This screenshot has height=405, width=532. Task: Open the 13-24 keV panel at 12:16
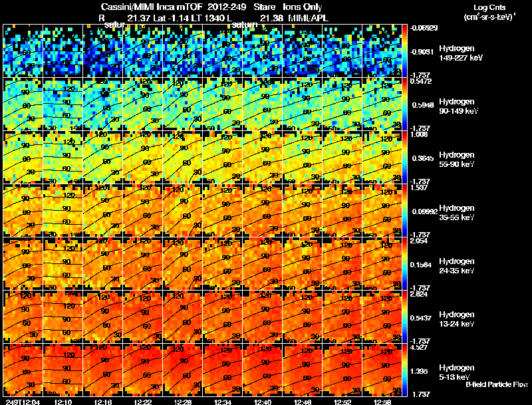point(103,317)
